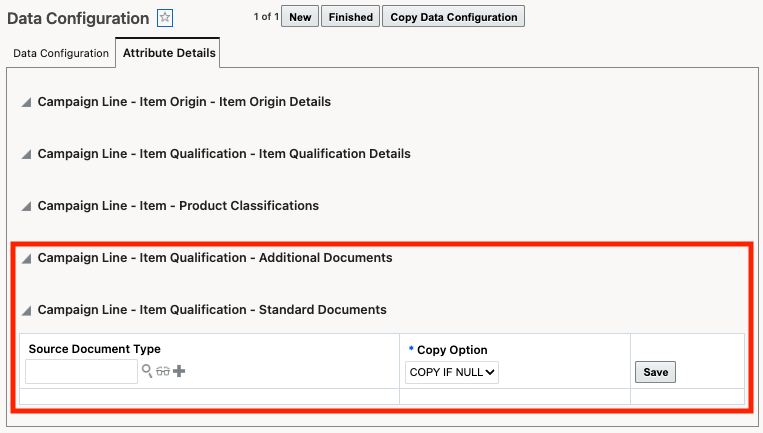Collapse the Standard Documents section triangle
Viewport: 763px width, 433px height.
27,310
